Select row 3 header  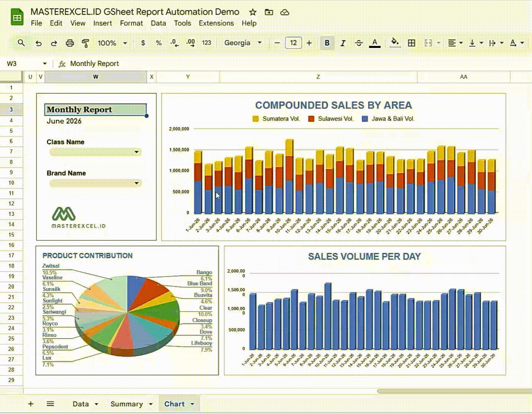[11, 110]
